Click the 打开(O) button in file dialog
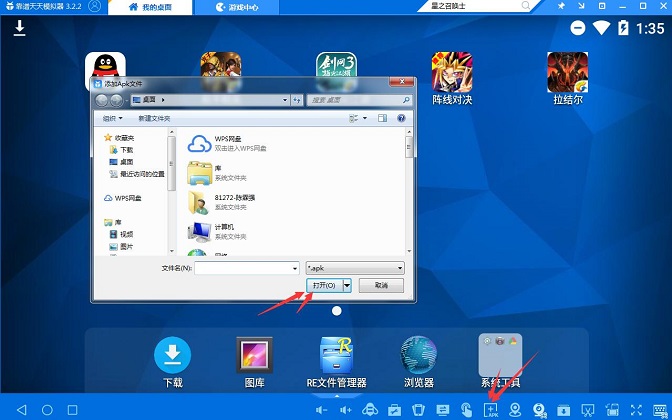672x420 pixels. [324, 285]
